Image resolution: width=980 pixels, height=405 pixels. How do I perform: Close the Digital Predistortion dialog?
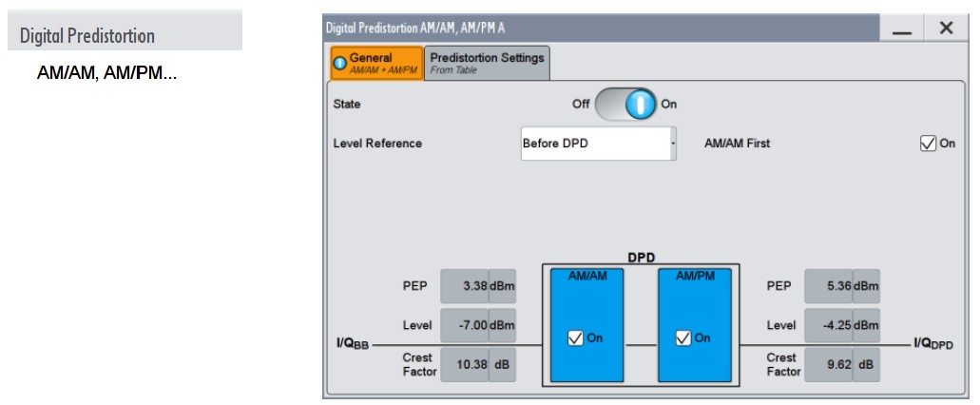point(946,29)
